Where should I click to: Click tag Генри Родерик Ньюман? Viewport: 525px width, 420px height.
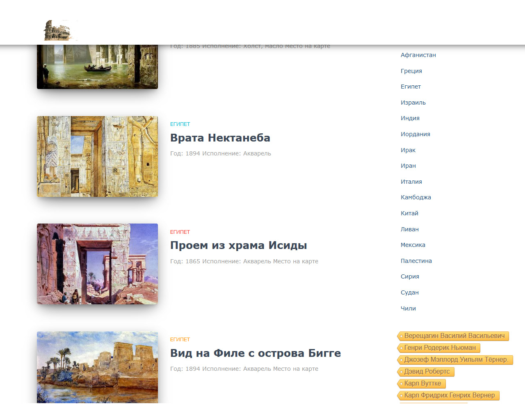[438, 348]
